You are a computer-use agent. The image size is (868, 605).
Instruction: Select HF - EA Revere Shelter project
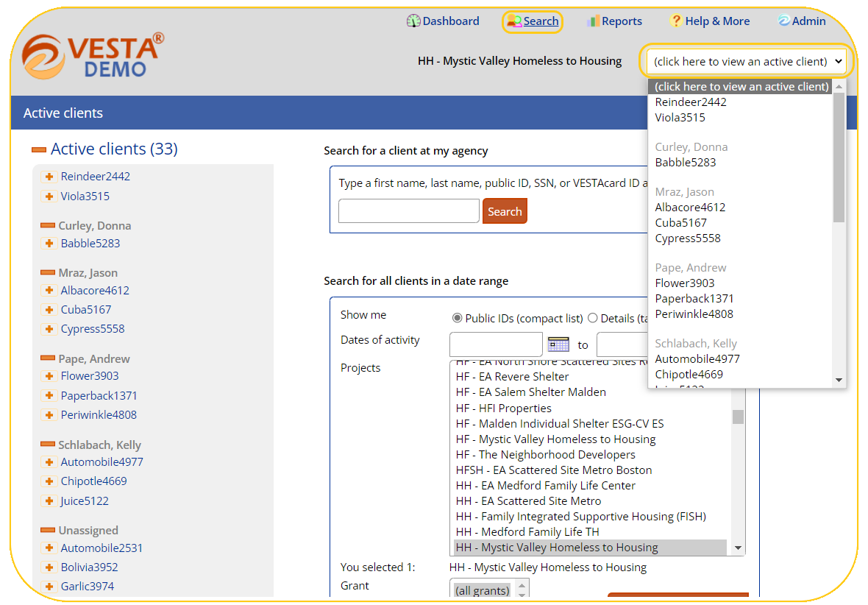point(512,377)
